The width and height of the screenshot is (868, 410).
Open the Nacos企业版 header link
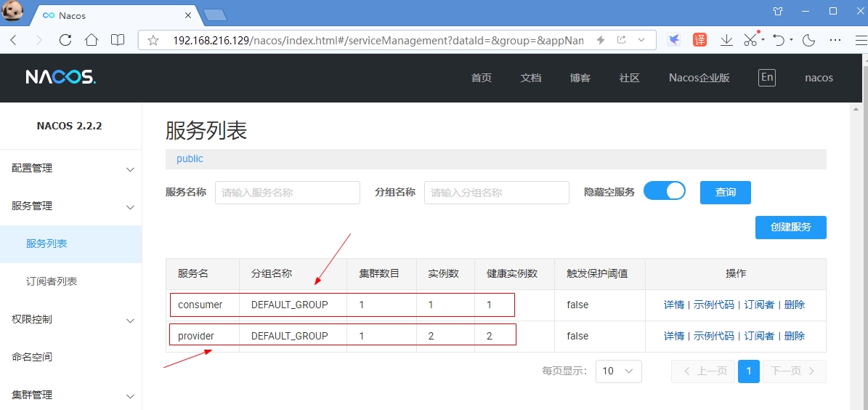[x=699, y=78]
